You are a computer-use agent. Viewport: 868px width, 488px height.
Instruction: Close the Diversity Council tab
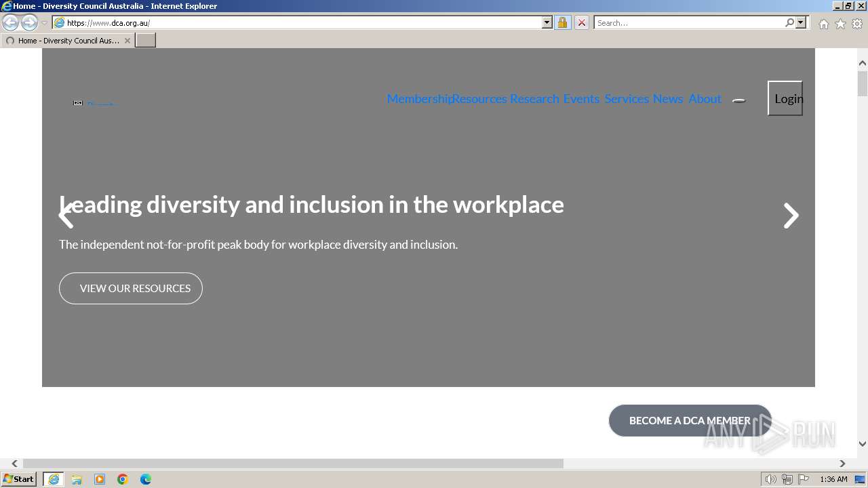click(x=127, y=41)
